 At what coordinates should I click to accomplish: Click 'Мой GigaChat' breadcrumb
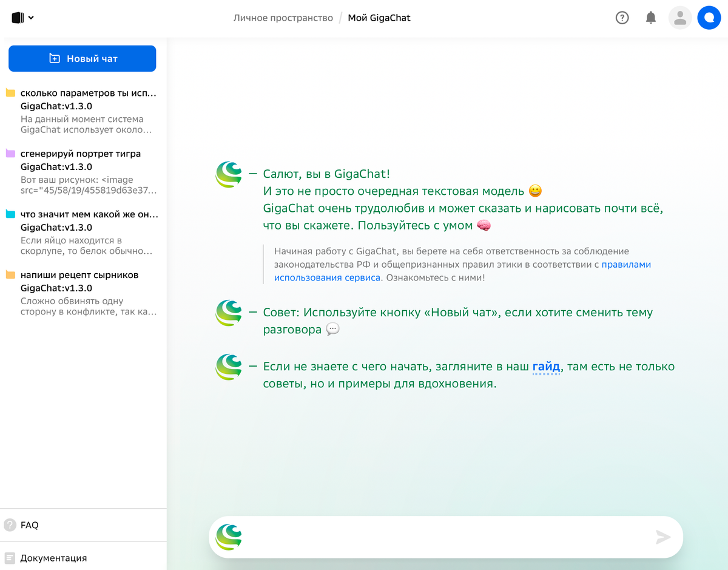click(x=379, y=18)
